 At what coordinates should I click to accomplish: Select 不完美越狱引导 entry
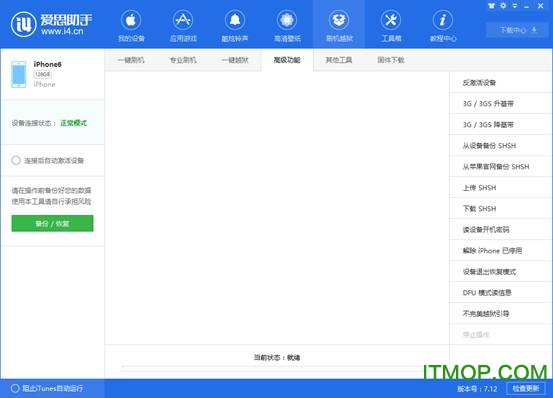(500, 313)
